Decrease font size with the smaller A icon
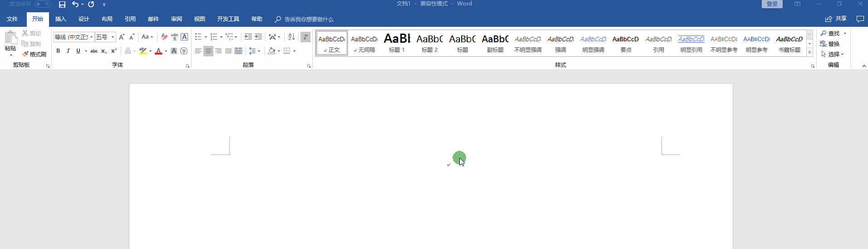Image resolution: width=868 pixels, height=249 pixels. [x=132, y=37]
